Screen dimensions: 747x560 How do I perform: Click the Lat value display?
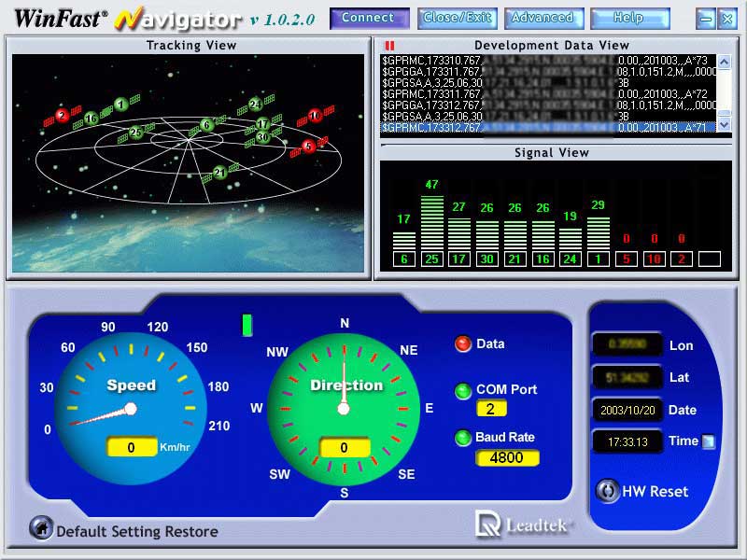coord(627,378)
